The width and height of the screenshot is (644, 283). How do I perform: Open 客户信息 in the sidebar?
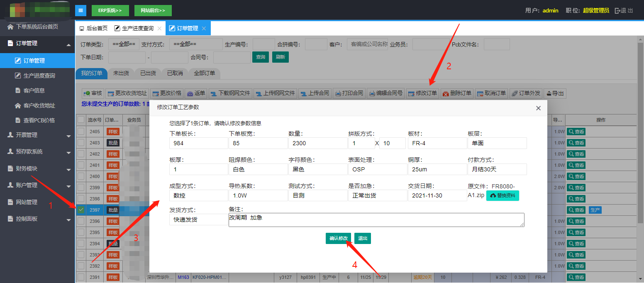34,90
